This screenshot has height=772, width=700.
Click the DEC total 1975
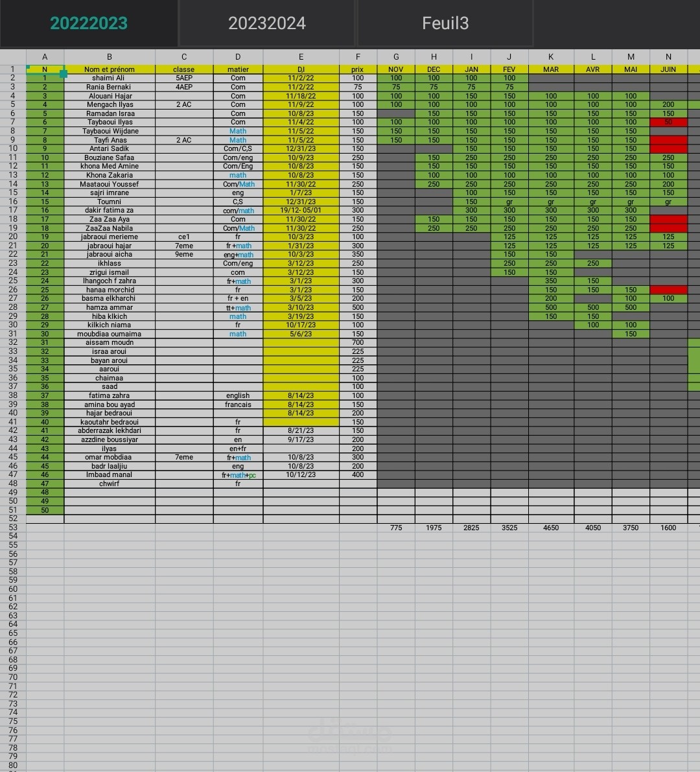point(434,527)
